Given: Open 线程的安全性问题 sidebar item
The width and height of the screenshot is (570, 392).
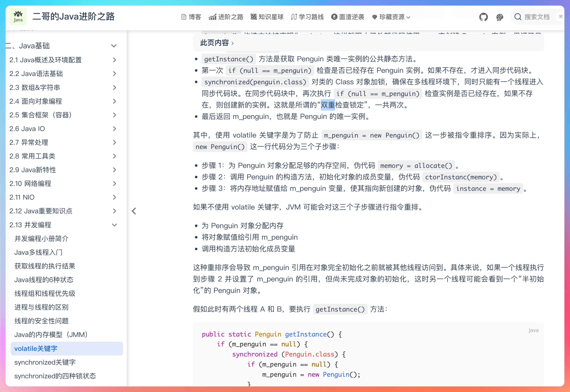Looking at the screenshot, I should pos(41,321).
